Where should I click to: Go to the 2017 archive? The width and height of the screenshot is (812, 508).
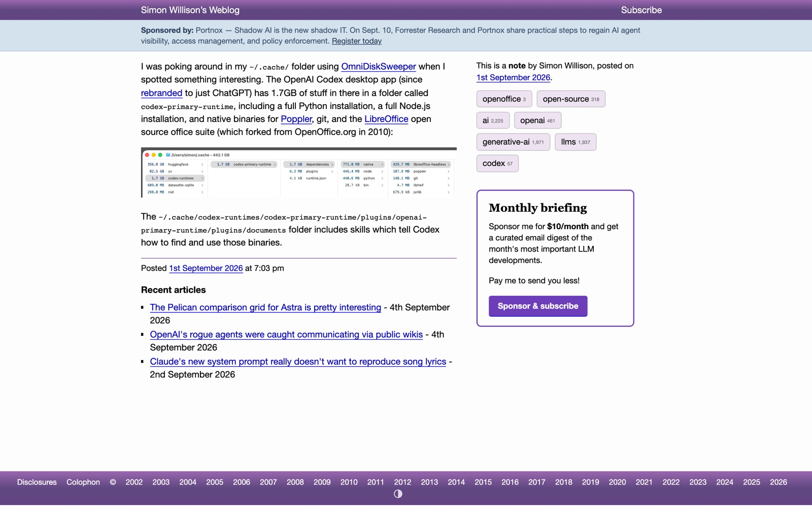click(x=537, y=482)
